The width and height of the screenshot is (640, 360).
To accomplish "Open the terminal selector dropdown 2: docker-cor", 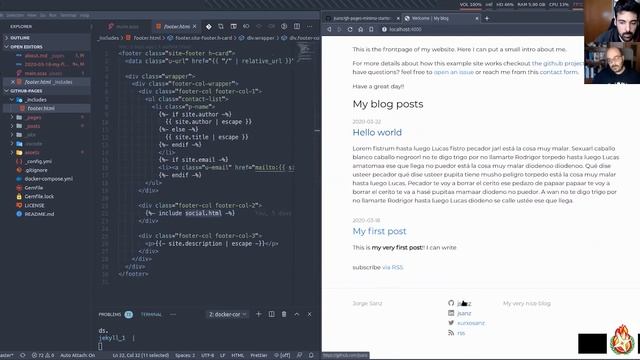I will pos(227,314).
